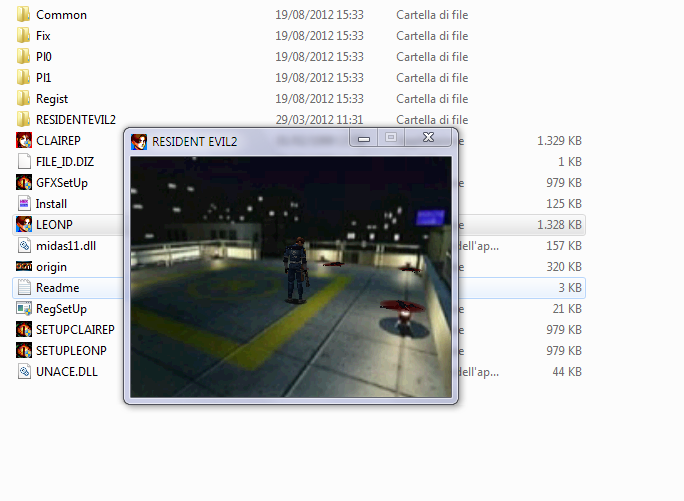Select the Common folder icon

coord(24,14)
